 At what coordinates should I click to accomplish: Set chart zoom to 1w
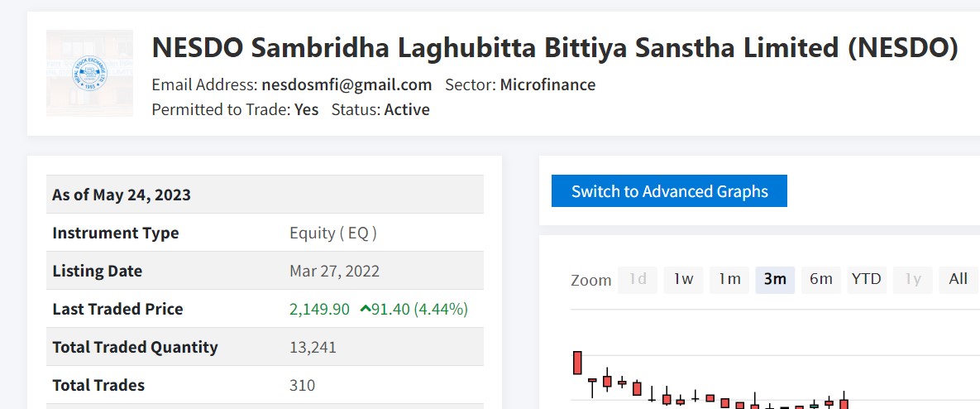point(683,279)
